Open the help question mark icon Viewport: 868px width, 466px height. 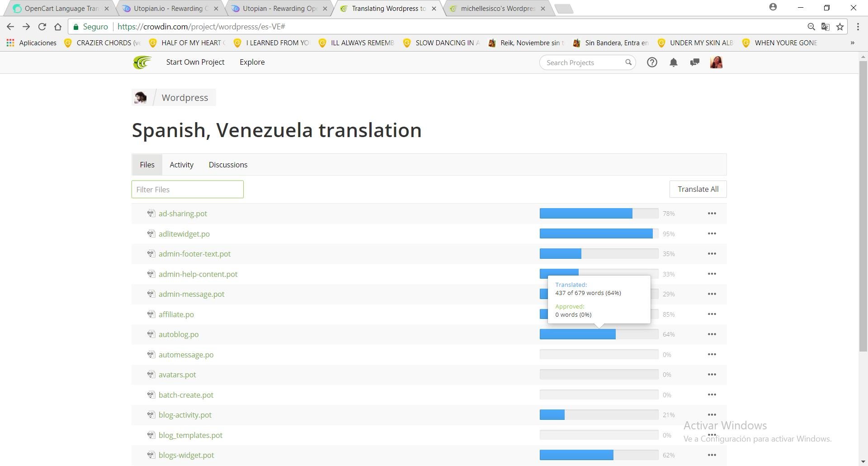click(651, 62)
